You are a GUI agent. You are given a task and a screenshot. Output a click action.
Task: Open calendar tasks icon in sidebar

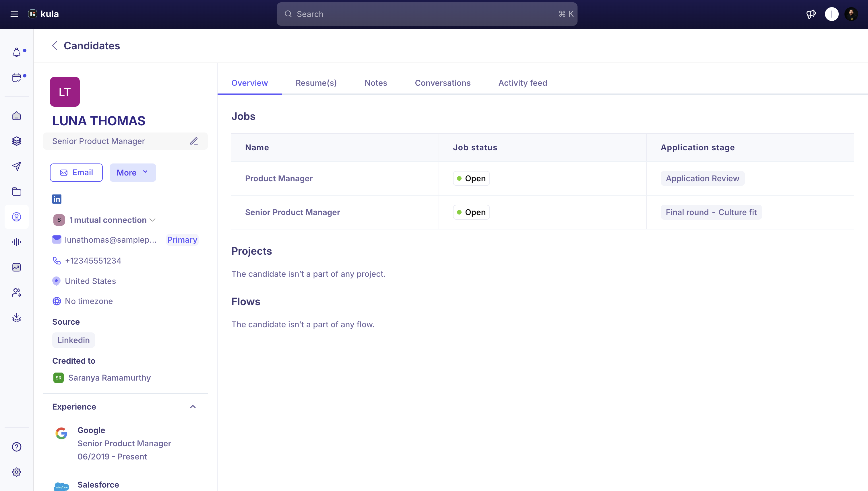(x=17, y=77)
